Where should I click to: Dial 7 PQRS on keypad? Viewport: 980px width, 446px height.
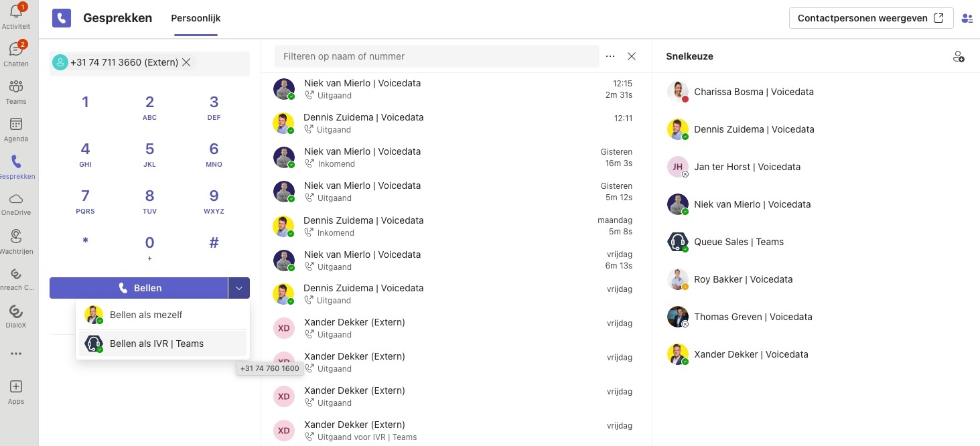tap(85, 202)
